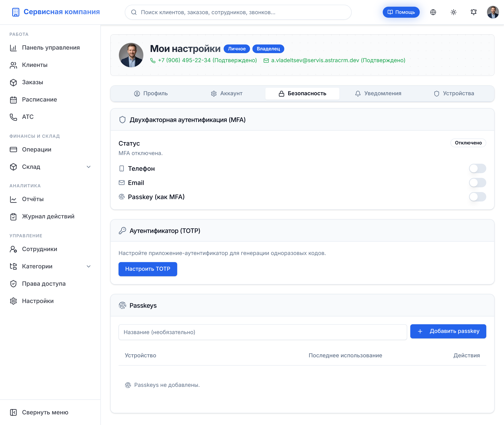
Task: Open Отчёты analytics section
Action: (50, 199)
